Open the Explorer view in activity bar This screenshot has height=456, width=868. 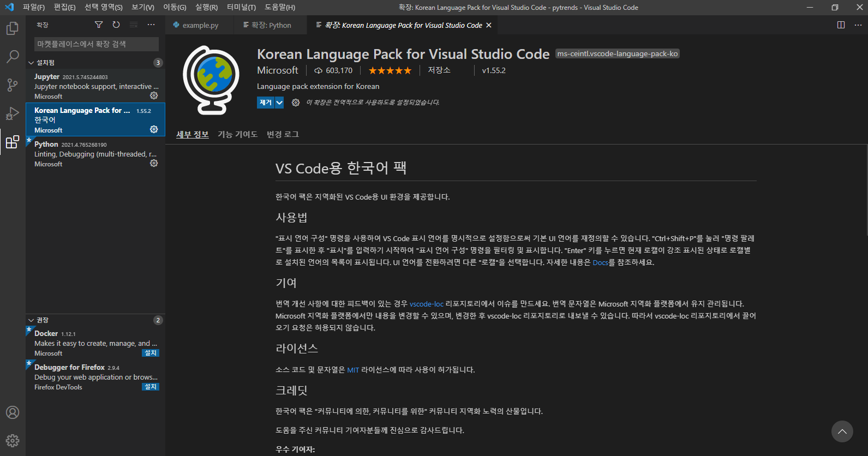[x=13, y=28]
